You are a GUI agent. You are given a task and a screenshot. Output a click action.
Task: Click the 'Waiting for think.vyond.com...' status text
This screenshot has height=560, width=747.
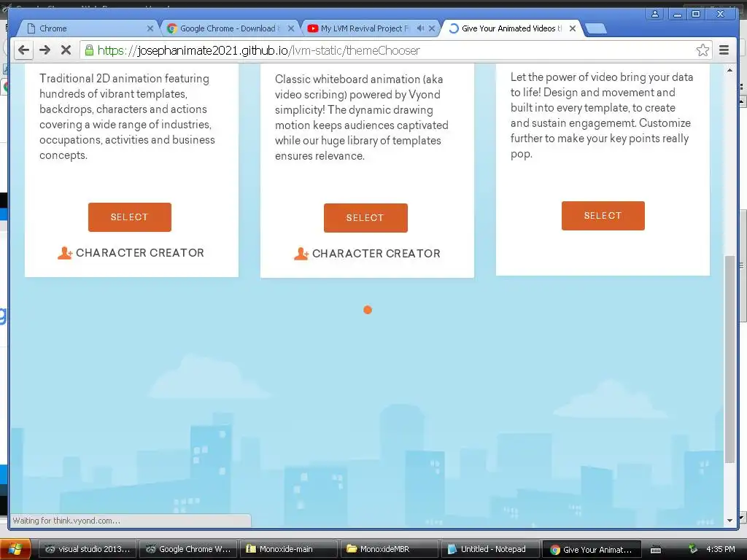coord(66,521)
